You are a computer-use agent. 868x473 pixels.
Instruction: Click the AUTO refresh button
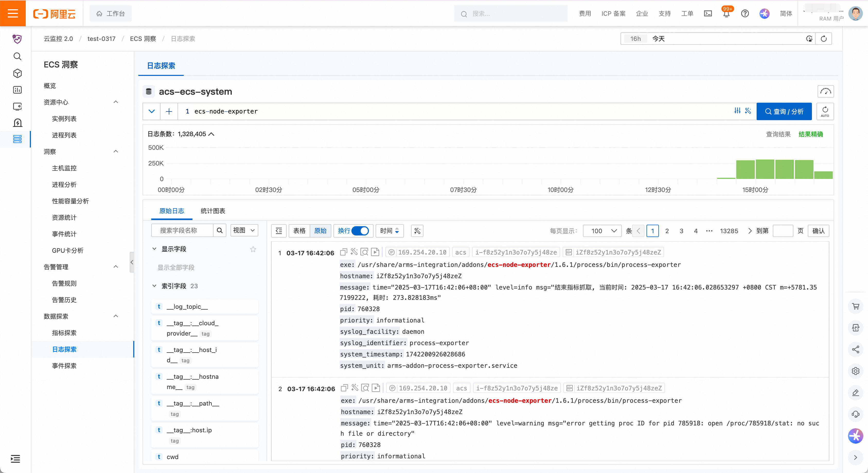tap(825, 111)
